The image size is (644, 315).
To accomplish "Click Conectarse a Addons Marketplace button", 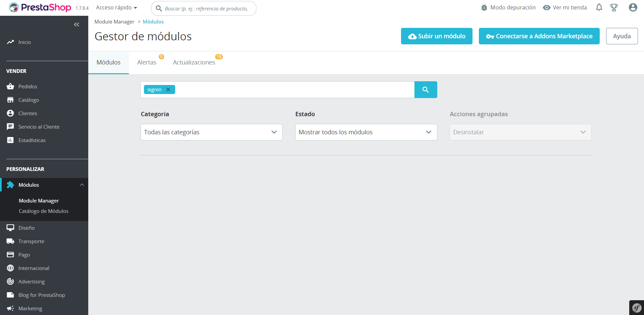I will pyautogui.click(x=539, y=36).
